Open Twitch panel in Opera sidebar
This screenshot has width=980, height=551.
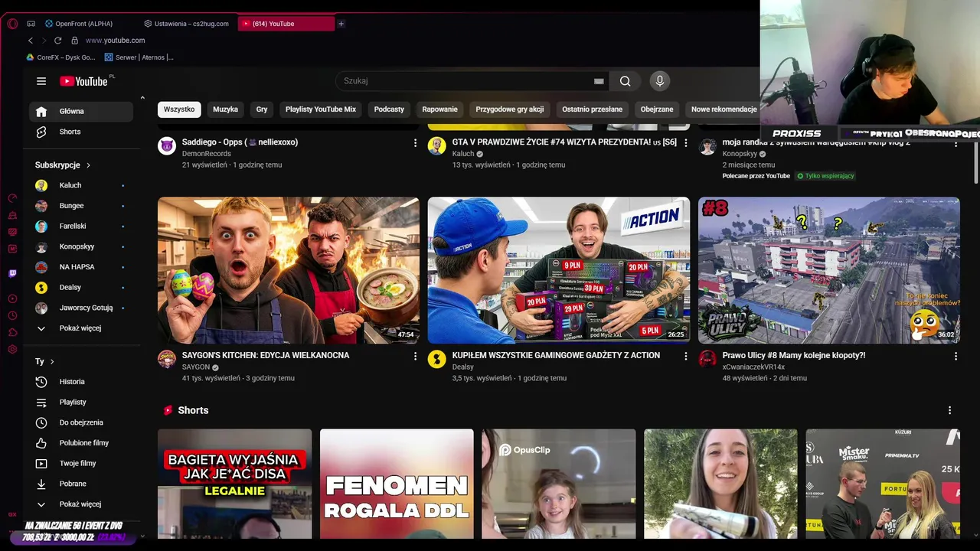point(12,273)
